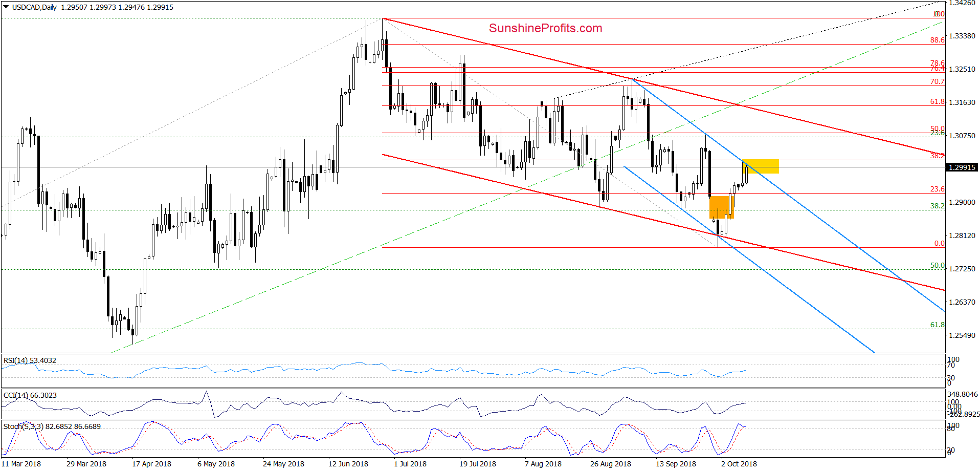Click the red 61.8 Fibonacci label
The height and width of the screenshot is (471, 980).
[x=937, y=102]
